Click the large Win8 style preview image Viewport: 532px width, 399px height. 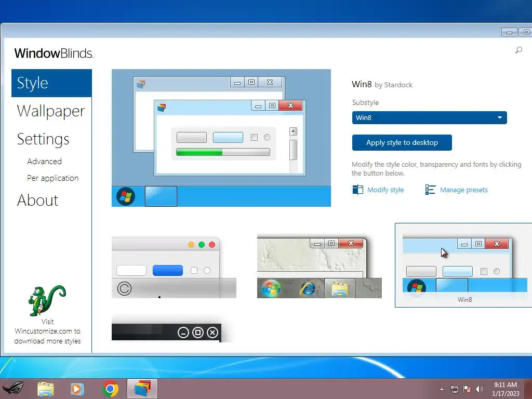click(x=221, y=138)
